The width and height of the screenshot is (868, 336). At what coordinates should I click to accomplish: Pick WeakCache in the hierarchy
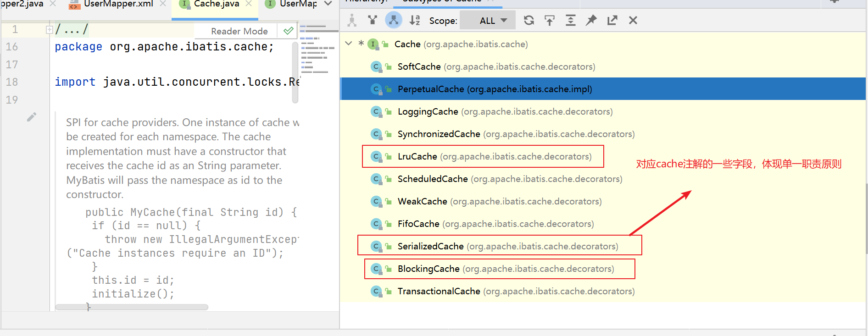(x=602, y=201)
